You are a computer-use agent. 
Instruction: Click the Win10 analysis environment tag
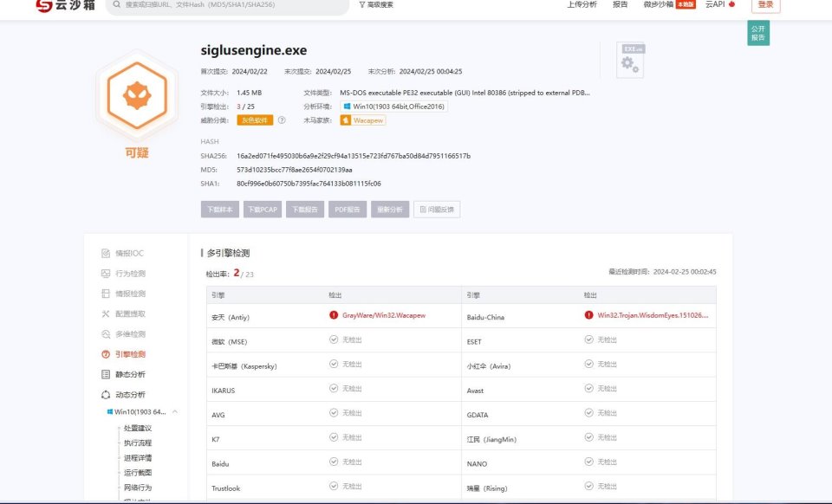point(393,107)
